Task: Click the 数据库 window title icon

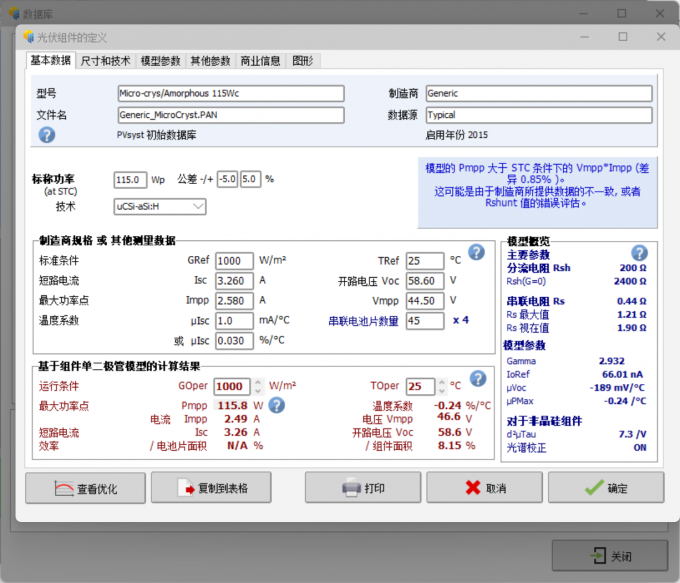Action: pyautogui.click(x=14, y=13)
